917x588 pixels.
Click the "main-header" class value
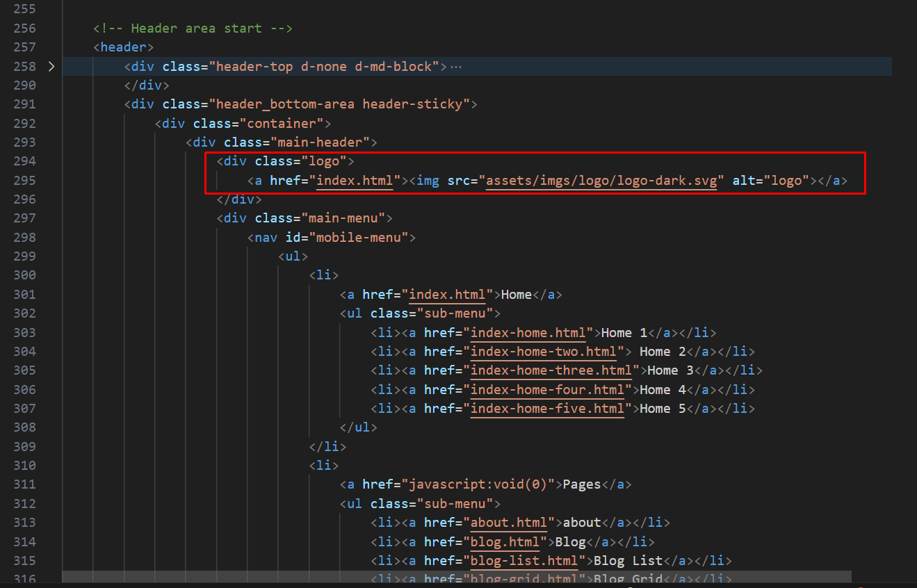[x=320, y=142]
